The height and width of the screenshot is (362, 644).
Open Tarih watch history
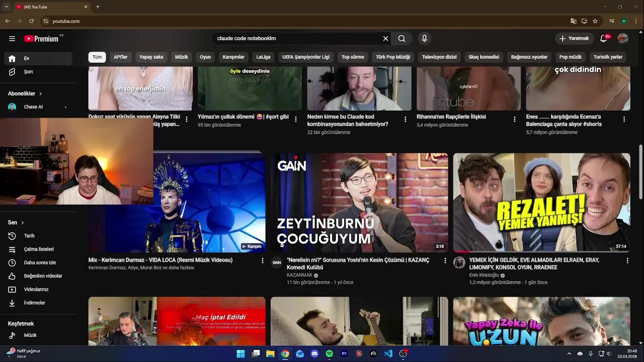tap(39, 236)
